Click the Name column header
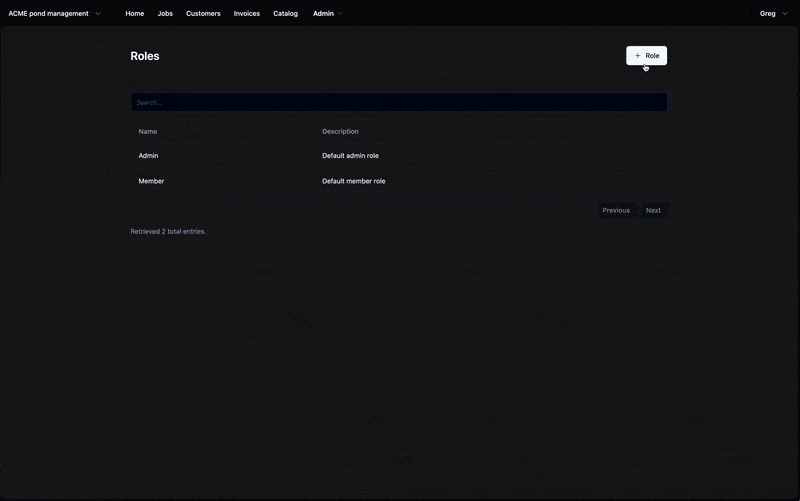 click(147, 132)
